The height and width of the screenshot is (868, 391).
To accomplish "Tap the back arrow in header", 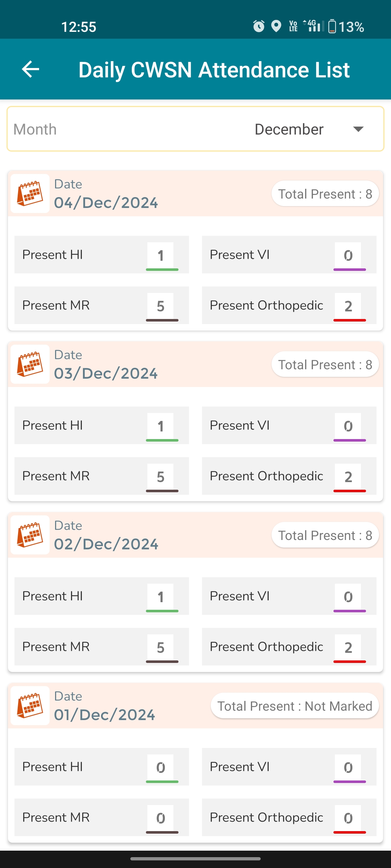I will pyautogui.click(x=30, y=69).
